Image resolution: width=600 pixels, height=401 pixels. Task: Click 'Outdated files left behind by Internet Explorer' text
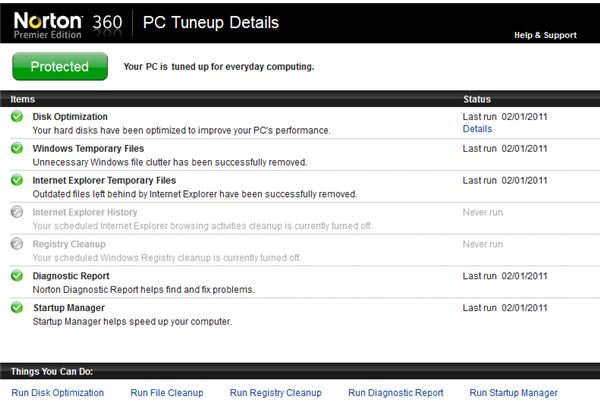coord(194,194)
